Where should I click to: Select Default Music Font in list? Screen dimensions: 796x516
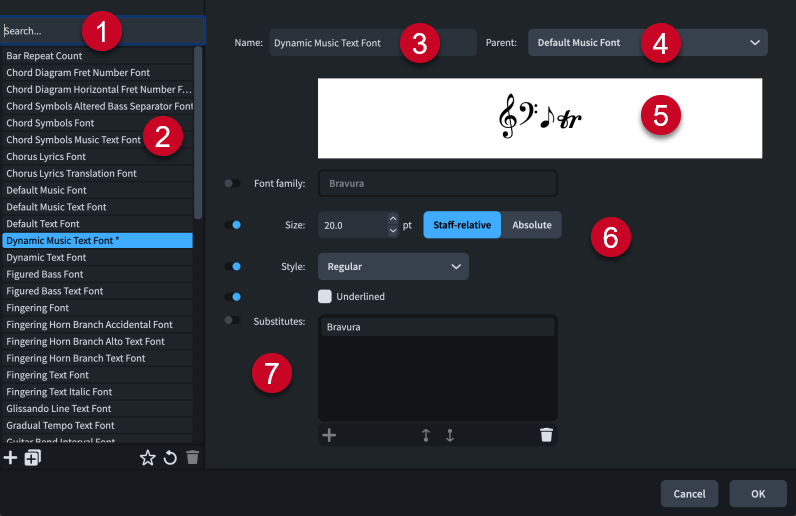pos(97,190)
